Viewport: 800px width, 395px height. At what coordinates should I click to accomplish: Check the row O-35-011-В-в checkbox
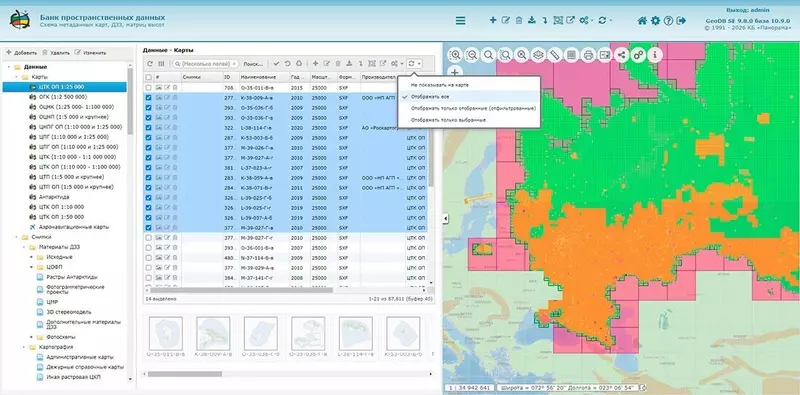[148, 88]
